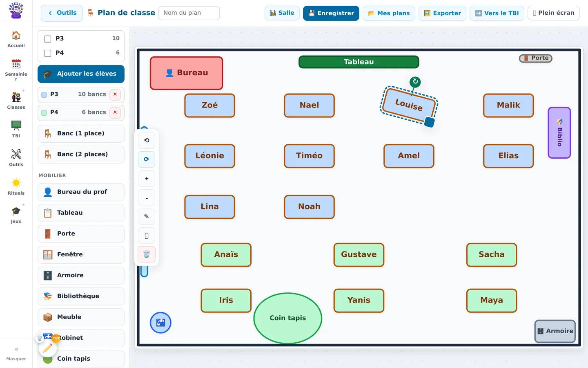Viewport: 588px width, 368px height.
Task: Open the TBI sidebar item
Action: click(16, 129)
